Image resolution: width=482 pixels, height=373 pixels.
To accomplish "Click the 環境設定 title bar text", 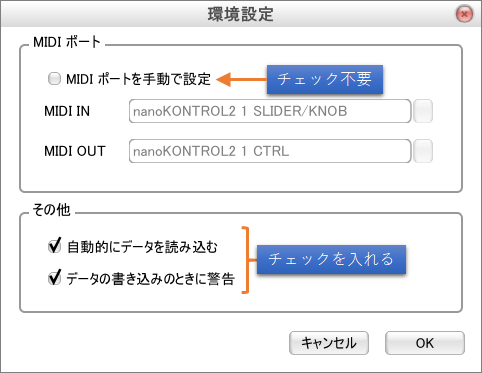I will [241, 14].
